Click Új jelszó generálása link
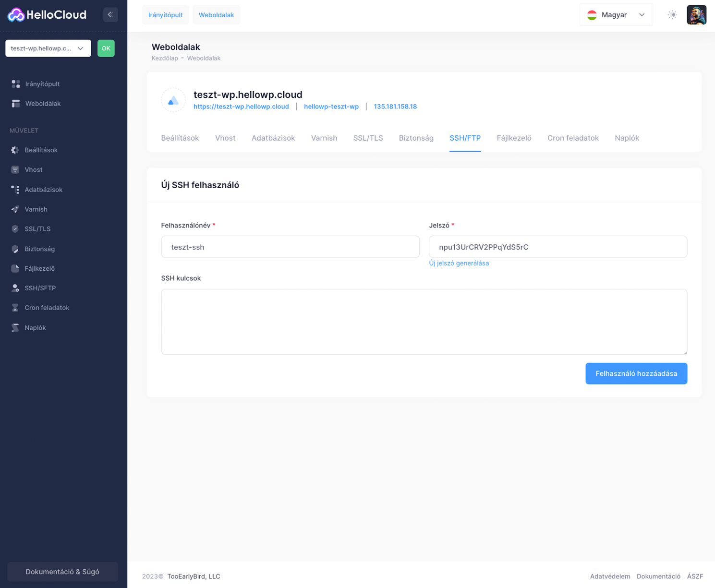Screen dimensions: 715x588 point(459,263)
